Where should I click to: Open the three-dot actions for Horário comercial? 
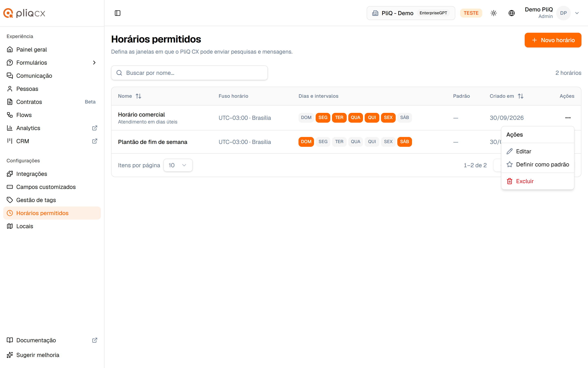click(x=568, y=118)
